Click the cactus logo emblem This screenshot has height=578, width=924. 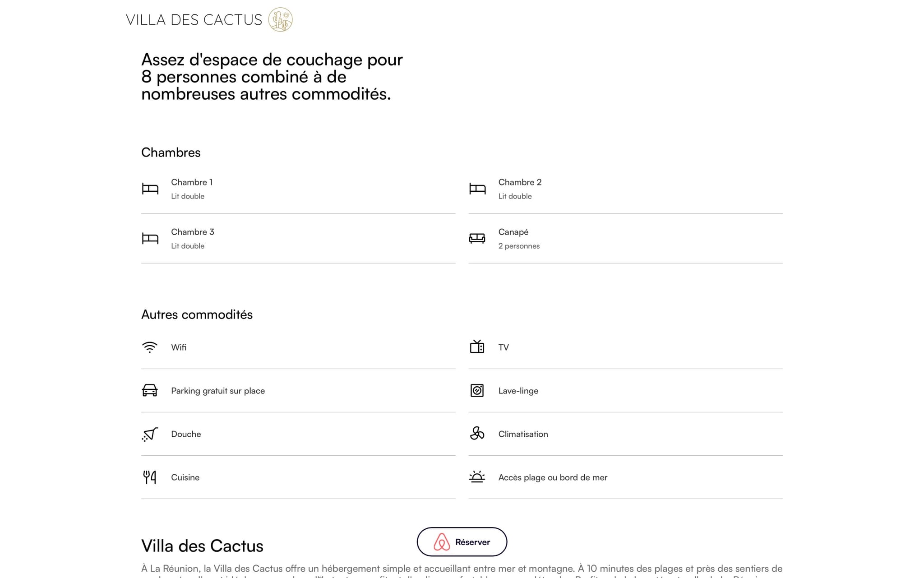[280, 19]
